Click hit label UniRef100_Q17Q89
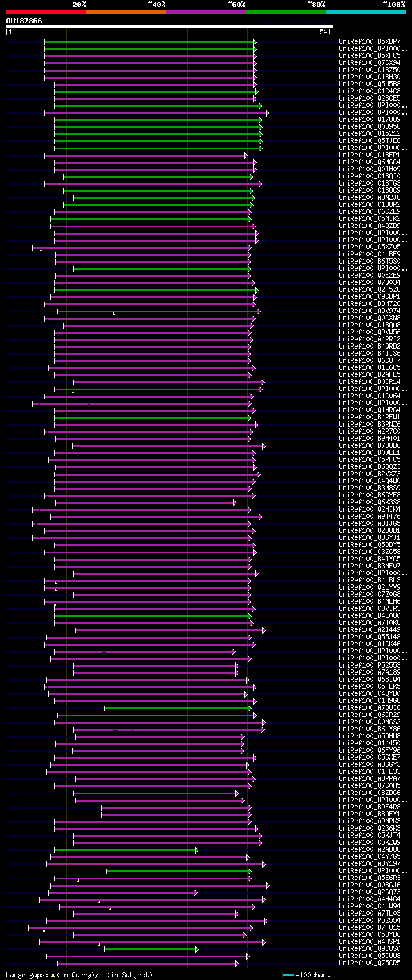This screenshot has width=412, height=980. pyautogui.click(x=370, y=120)
